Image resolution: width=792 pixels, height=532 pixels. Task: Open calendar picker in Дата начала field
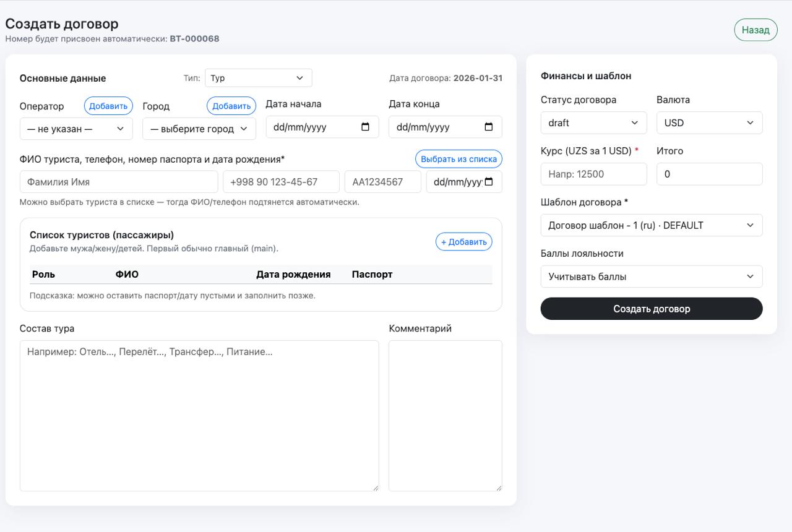pyautogui.click(x=365, y=127)
